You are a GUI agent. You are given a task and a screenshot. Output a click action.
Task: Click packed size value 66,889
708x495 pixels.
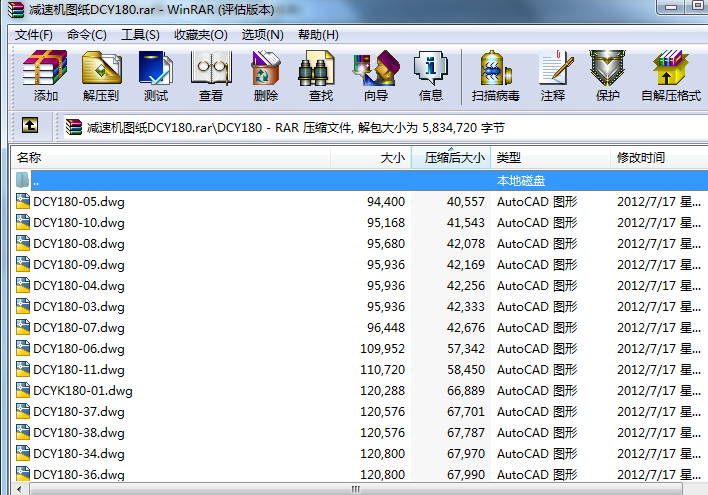(466, 390)
